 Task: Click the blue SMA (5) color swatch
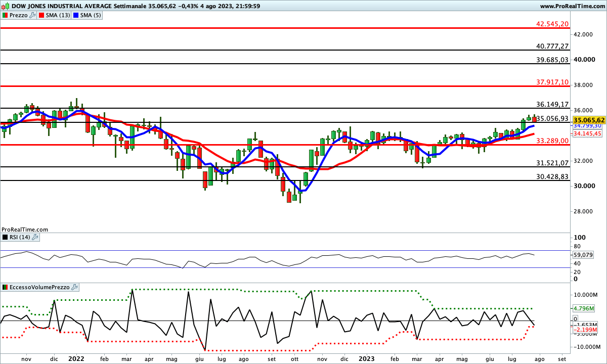pyautogui.click(x=76, y=15)
